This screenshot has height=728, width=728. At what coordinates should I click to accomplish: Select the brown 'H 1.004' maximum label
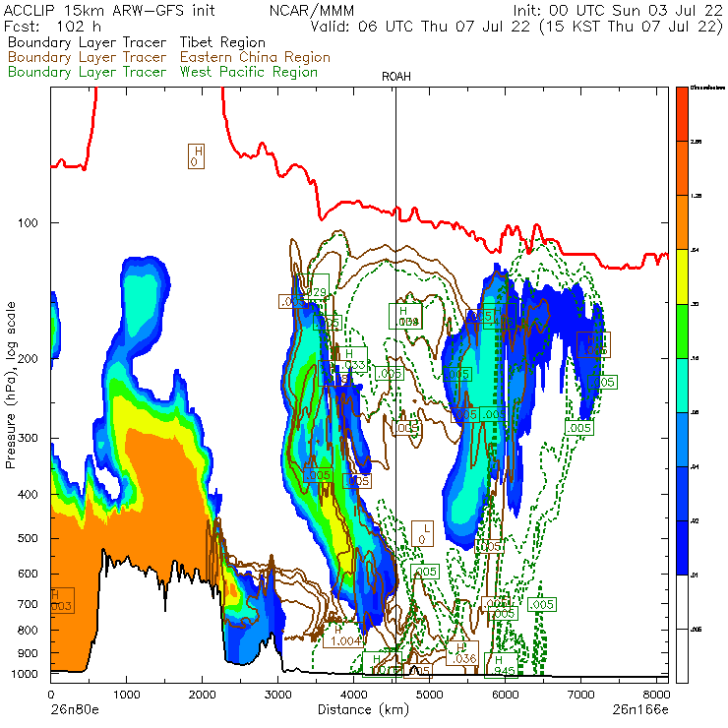point(342,636)
